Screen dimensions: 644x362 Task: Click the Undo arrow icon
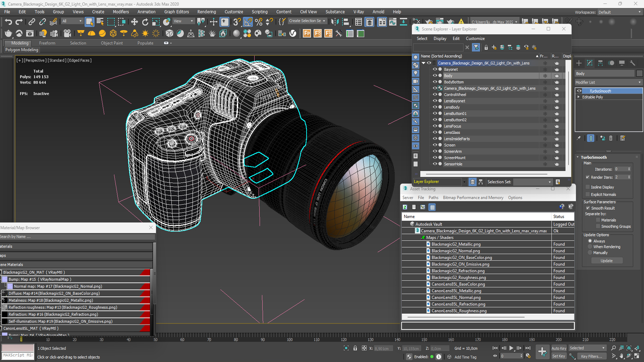click(x=8, y=22)
